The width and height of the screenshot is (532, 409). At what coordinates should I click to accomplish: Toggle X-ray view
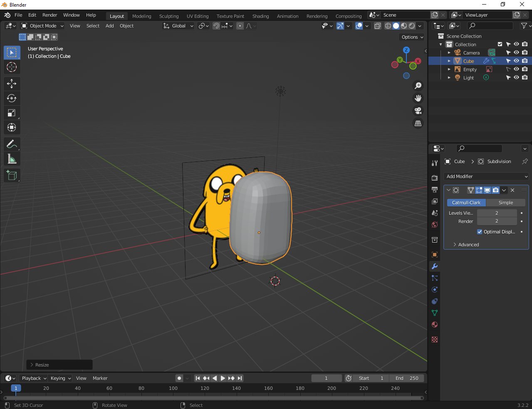coord(377,26)
